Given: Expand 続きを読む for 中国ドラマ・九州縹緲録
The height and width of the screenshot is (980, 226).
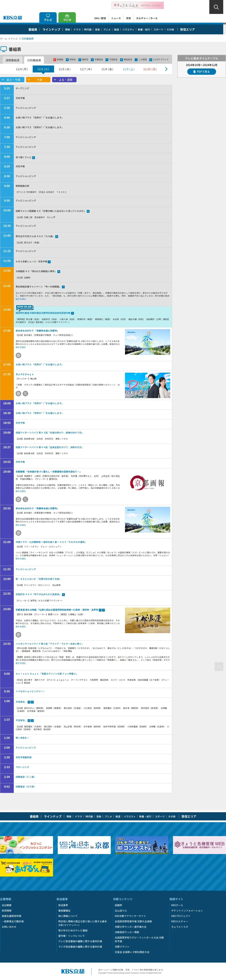Looking at the screenshot, I should pyautogui.click(x=21, y=559).
